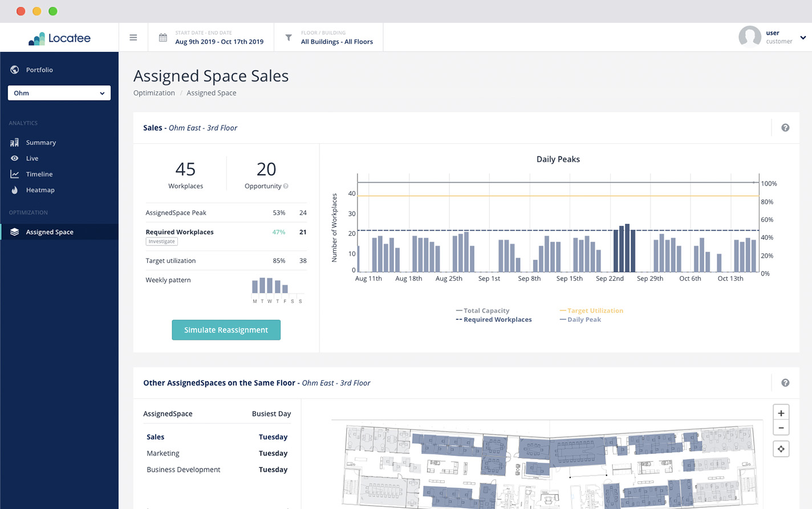Click the hamburger menu icon
Screen dimensions: 812x509
pyautogui.click(x=133, y=38)
